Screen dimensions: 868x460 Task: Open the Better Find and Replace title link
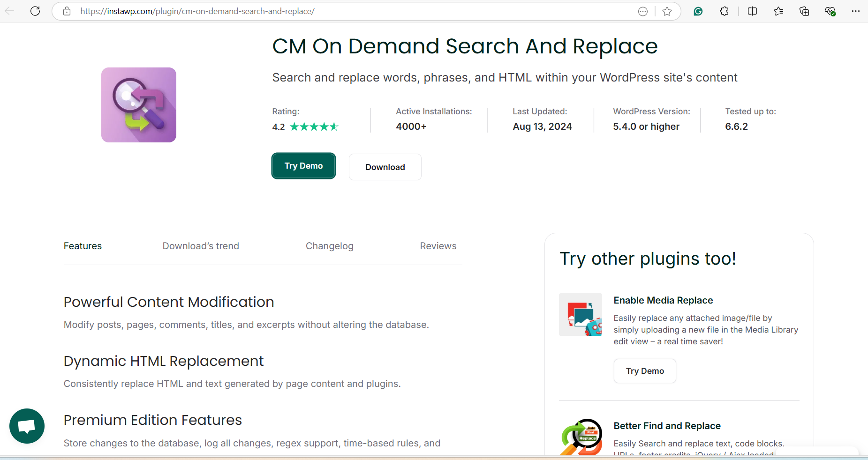667,426
